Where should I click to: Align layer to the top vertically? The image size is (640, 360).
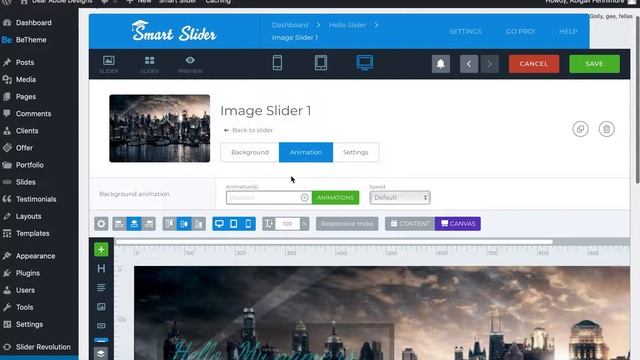click(169, 224)
